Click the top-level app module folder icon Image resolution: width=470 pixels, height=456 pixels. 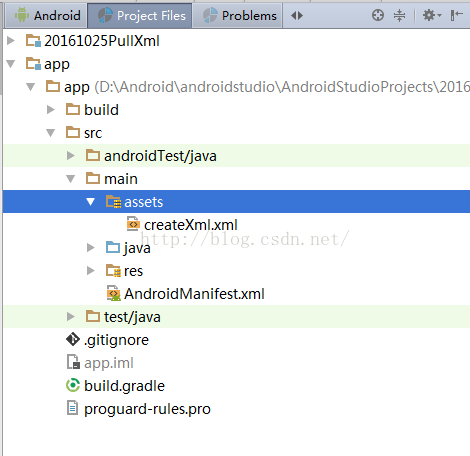pyautogui.click(x=33, y=64)
